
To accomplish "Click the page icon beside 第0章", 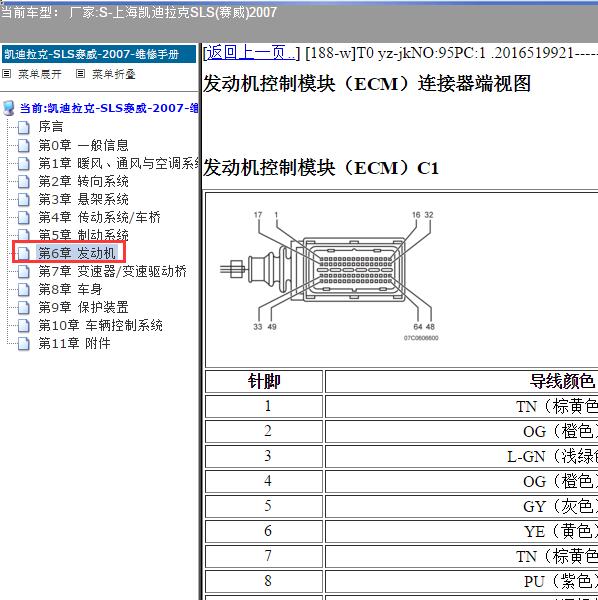I will [24, 145].
